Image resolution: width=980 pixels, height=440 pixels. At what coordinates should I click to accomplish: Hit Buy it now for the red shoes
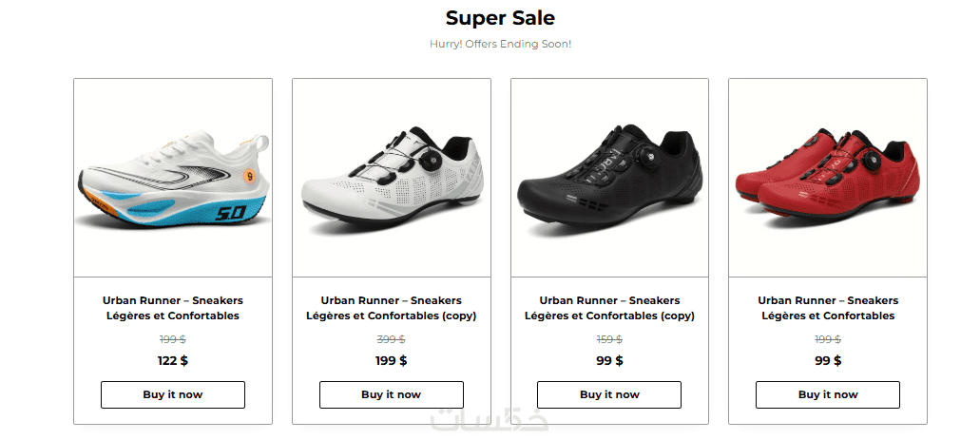[x=827, y=394]
